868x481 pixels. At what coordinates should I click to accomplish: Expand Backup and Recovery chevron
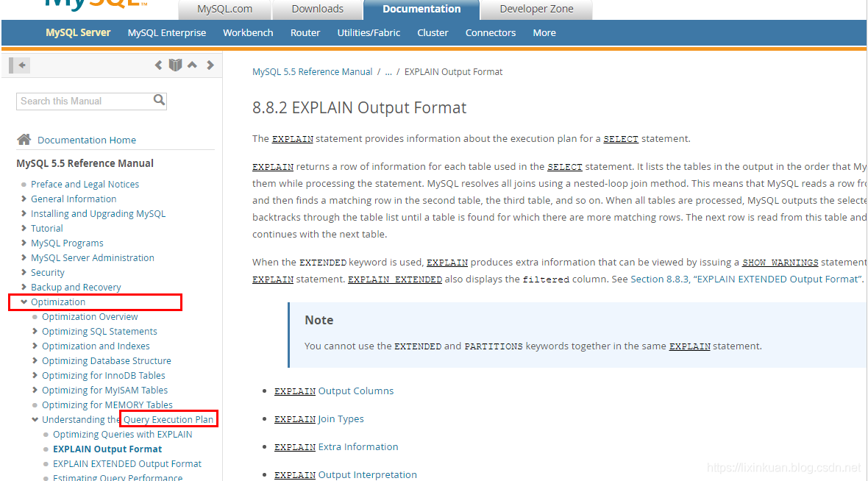click(x=24, y=287)
